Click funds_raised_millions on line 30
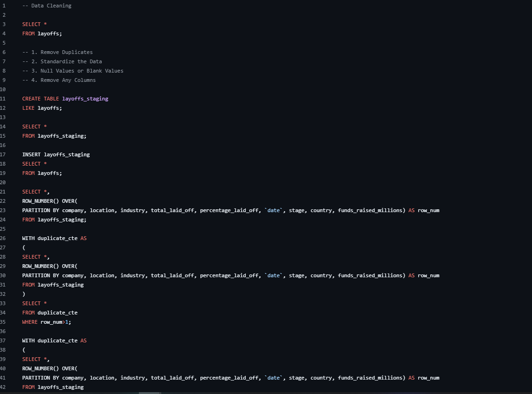The width and height of the screenshot is (532, 394). [370, 275]
